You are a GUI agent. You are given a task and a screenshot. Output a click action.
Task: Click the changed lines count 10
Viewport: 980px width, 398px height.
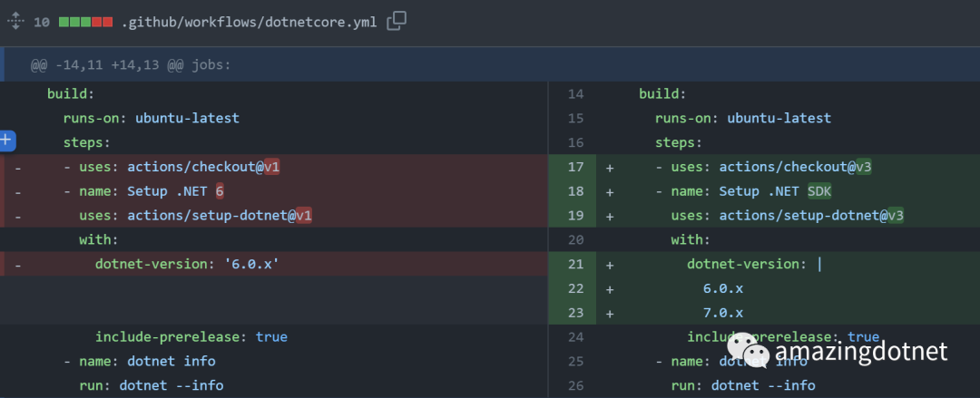[x=42, y=22]
